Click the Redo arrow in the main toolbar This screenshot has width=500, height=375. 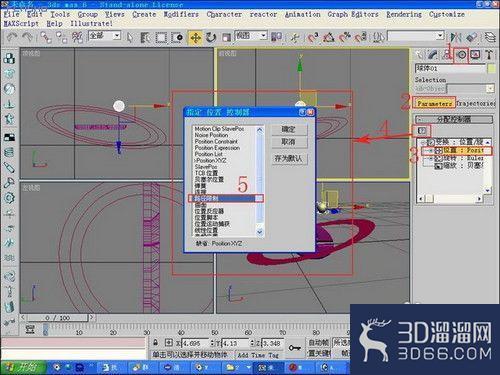coord(27,37)
